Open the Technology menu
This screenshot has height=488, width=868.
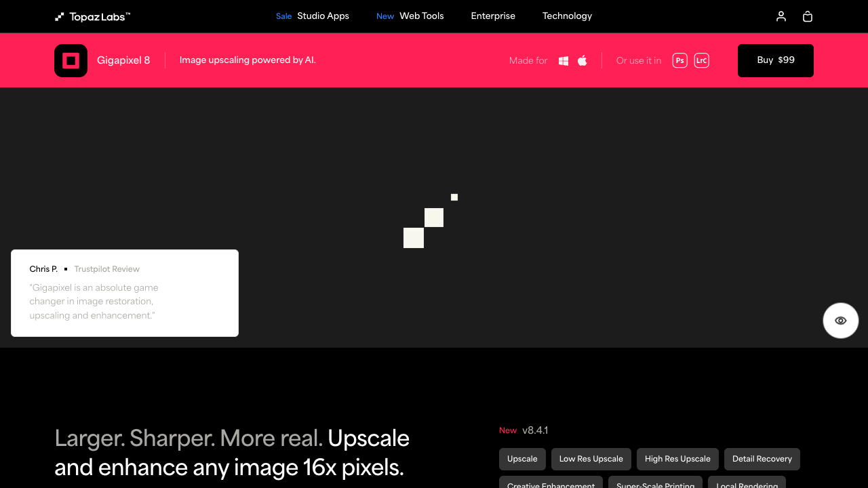(x=567, y=16)
